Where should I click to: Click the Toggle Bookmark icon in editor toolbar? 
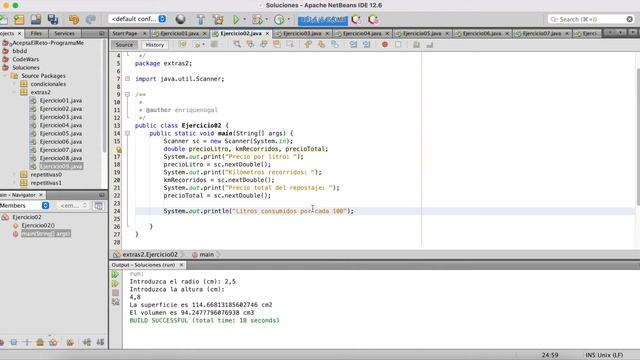[x=335, y=44]
